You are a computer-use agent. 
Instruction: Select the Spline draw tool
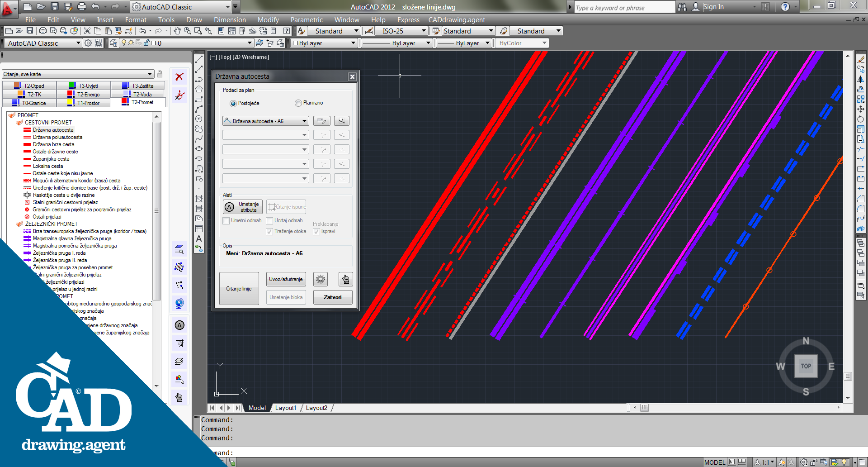pos(199,139)
